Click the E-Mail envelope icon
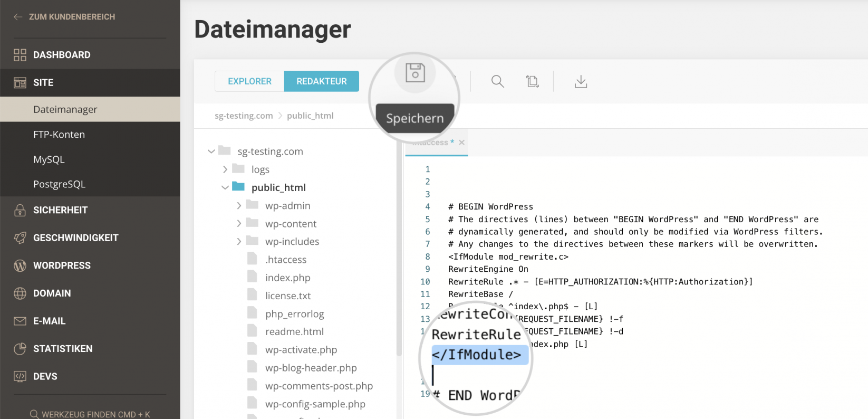868x419 pixels. 20,321
